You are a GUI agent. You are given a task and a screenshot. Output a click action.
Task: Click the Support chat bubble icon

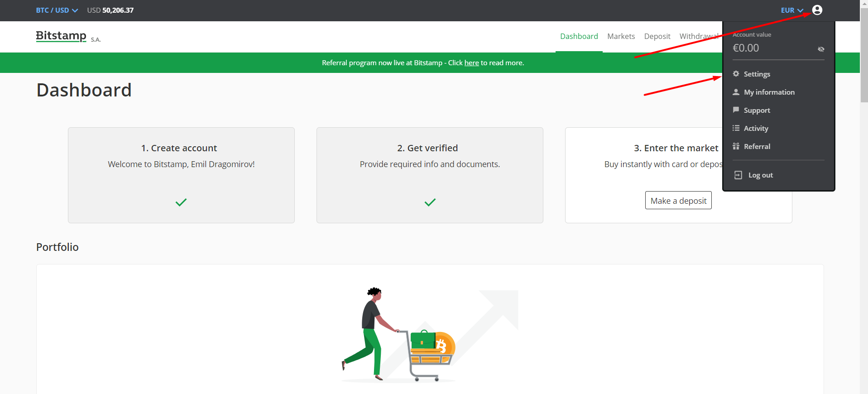tap(736, 110)
